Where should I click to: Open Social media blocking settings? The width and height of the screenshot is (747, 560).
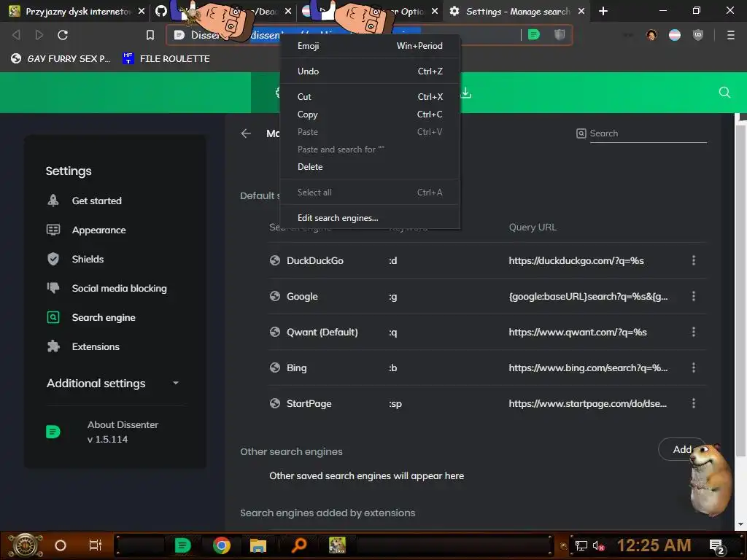pyautogui.click(x=119, y=288)
